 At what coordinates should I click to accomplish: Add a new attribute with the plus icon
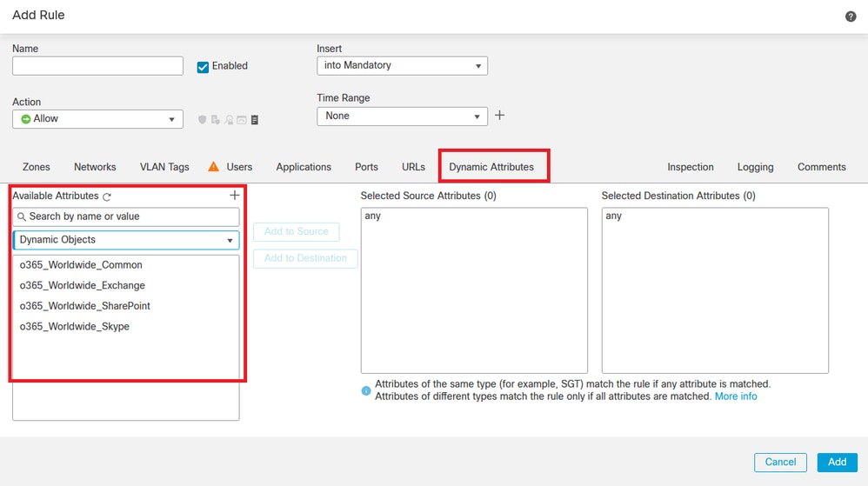coord(235,196)
